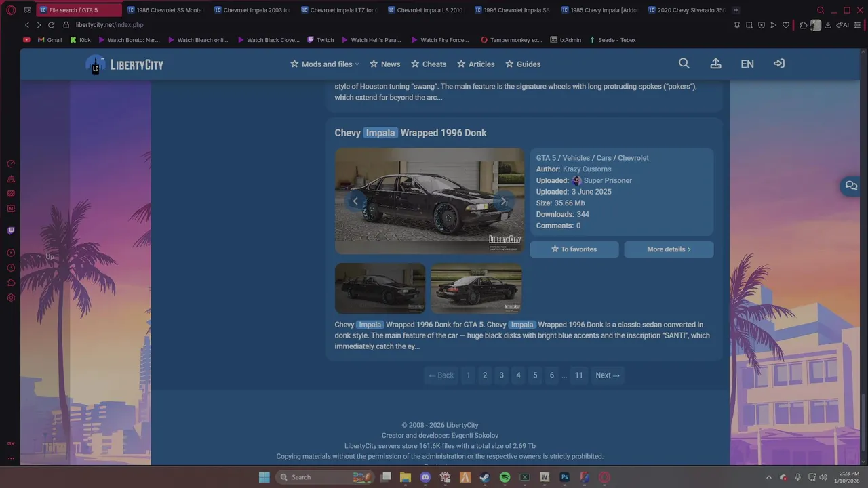This screenshot has height=488, width=868.
Task: Open the Opera main menu logo
Action: (11, 10)
